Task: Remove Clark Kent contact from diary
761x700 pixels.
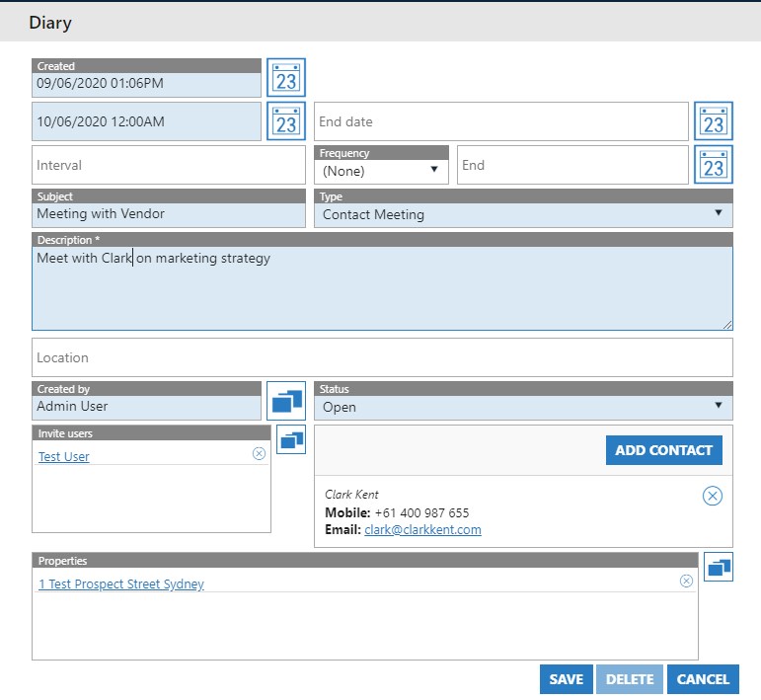Action: pyautogui.click(x=713, y=496)
